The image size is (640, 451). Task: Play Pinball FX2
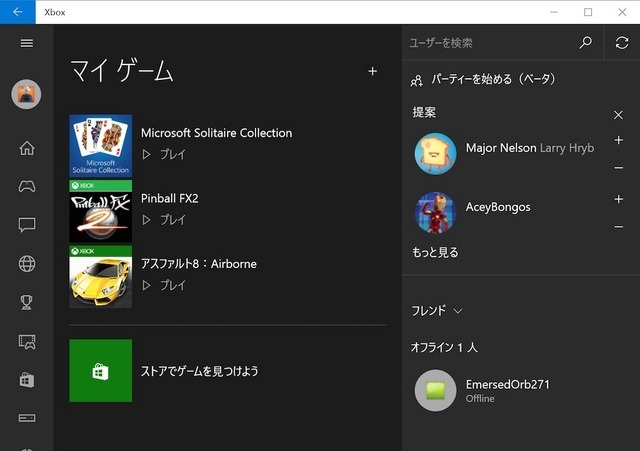tap(164, 220)
